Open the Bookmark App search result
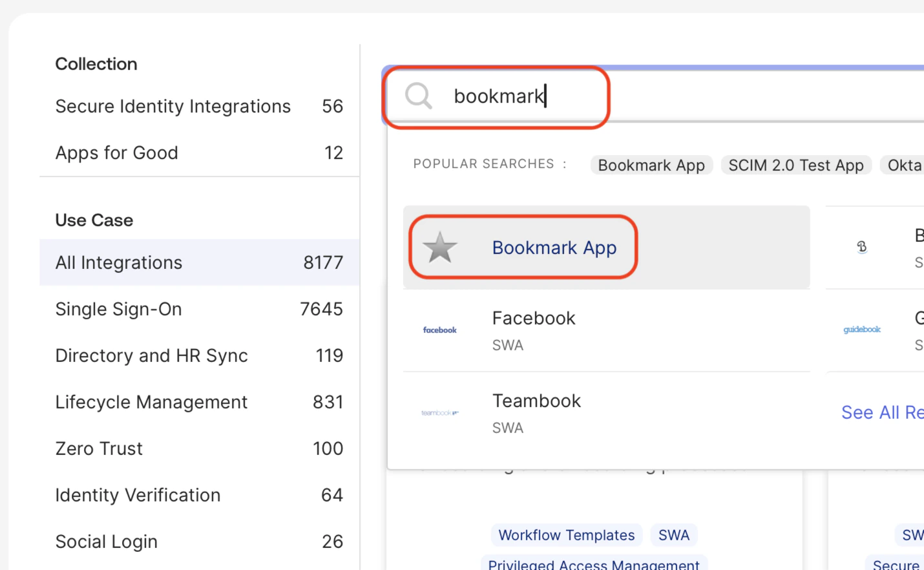 554,248
